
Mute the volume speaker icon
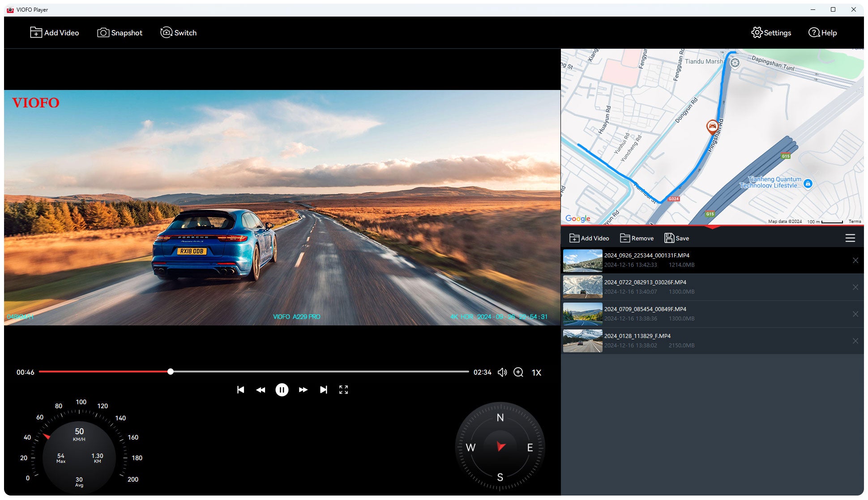[502, 372]
